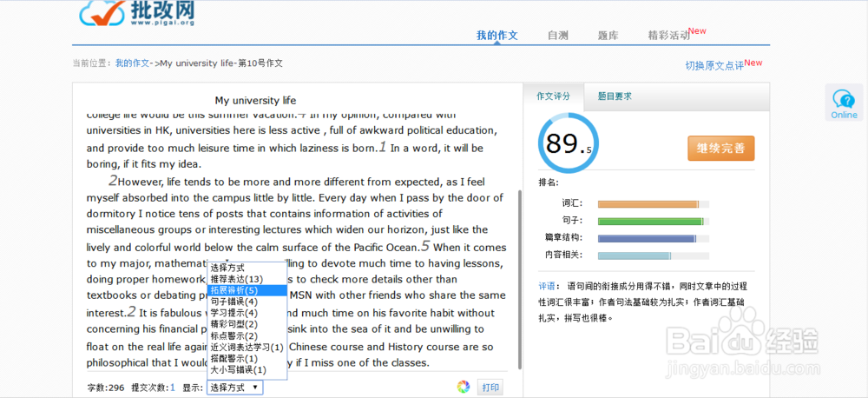Open the 作文评分 tab
This screenshot has height=398, width=868.
click(x=554, y=96)
